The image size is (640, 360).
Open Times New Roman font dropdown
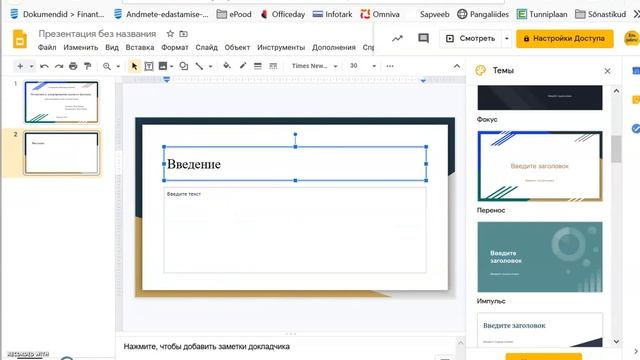[314, 66]
